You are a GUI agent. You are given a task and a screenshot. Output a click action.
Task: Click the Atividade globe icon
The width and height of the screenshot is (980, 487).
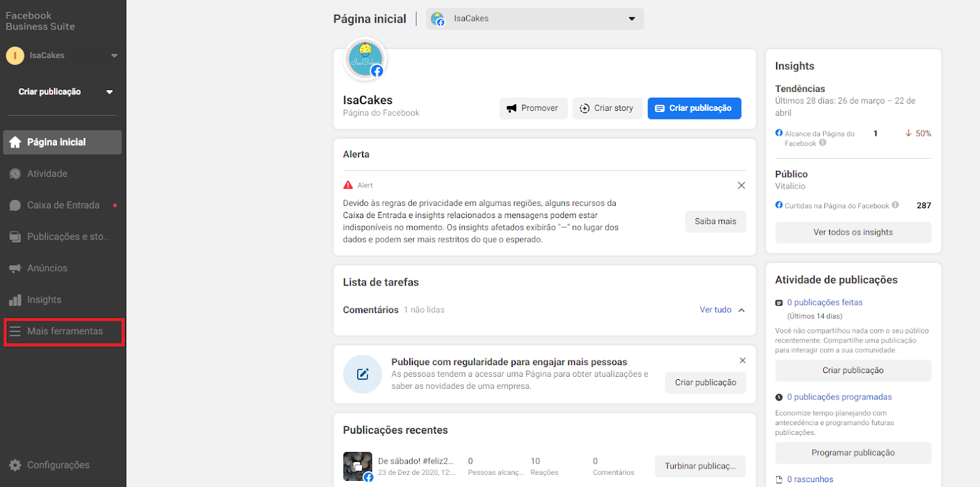[15, 174]
